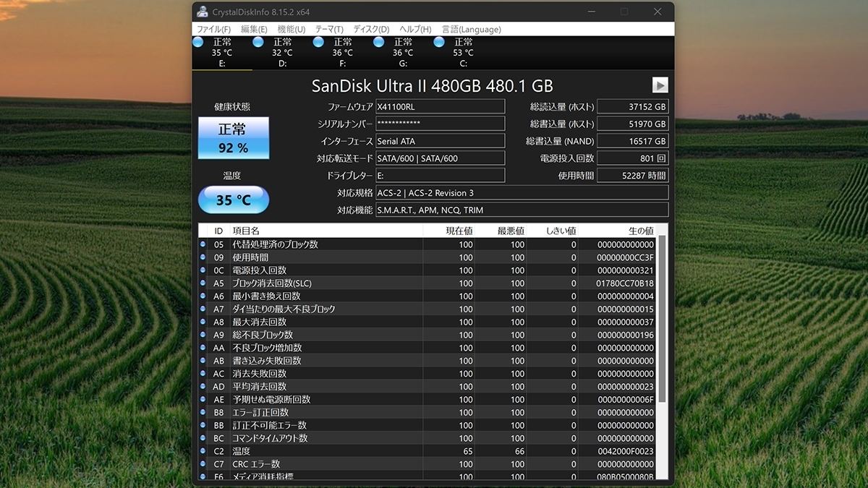Viewport: 868px width, 488px height.
Task: Click the 健康状態 label
Action: (232, 107)
